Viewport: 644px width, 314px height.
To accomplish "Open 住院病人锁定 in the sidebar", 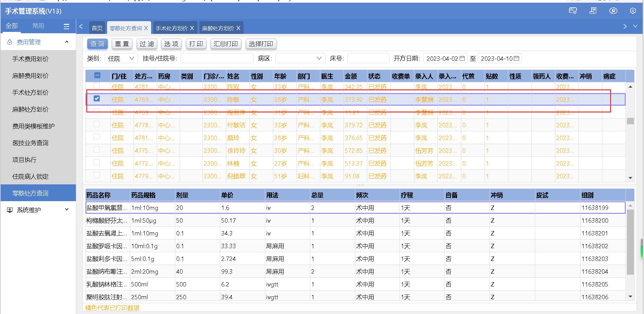I will pos(38,176).
